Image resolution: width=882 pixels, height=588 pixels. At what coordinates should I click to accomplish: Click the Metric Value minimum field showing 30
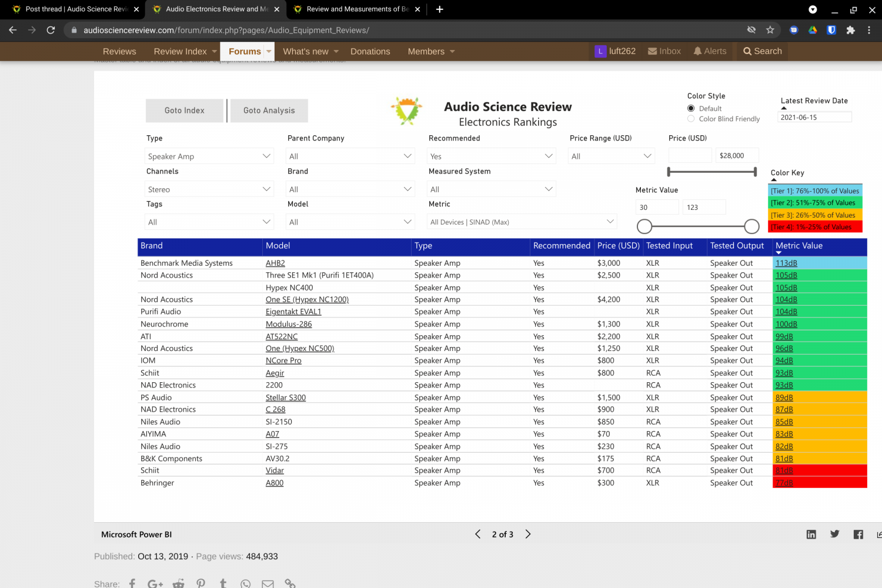tap(657, 207)
